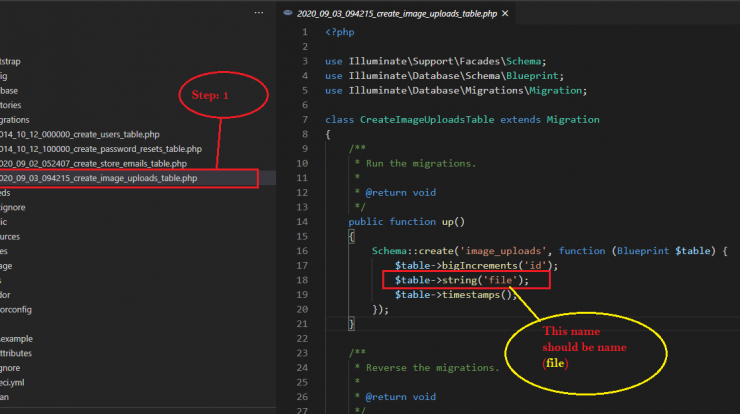Image resolution: width=740 pixels, height=414 pixels.
Task: Click the 'image_uploads' string on line 16
Action: coord(503,251)
